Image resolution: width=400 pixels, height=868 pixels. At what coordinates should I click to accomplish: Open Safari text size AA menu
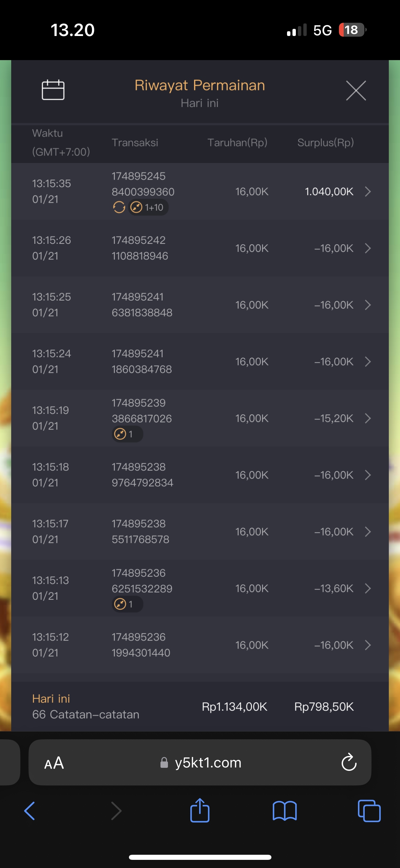tap(54, 763)
